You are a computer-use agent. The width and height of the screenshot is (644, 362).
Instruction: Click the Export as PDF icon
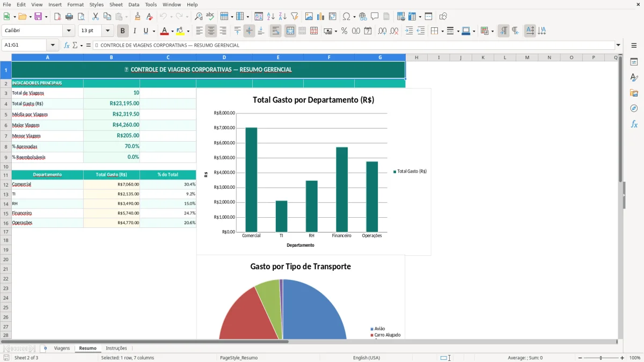57,17
